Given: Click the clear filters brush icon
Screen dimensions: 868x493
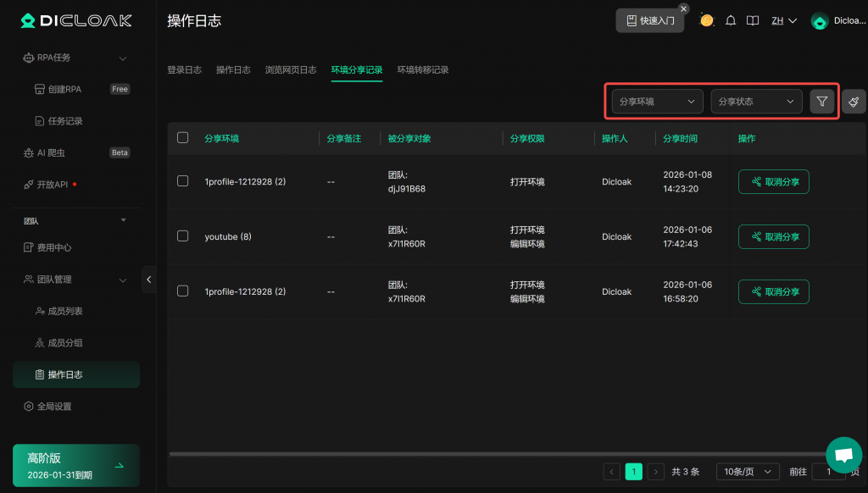Looking at the screenshot, I should (x=854, y=102).
